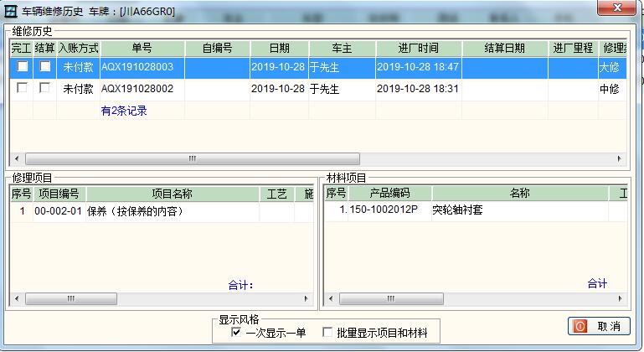The width and height of the screenshot is (644, 352).
Task: Sort by the 单号 column header
Action: click(141, 48)
